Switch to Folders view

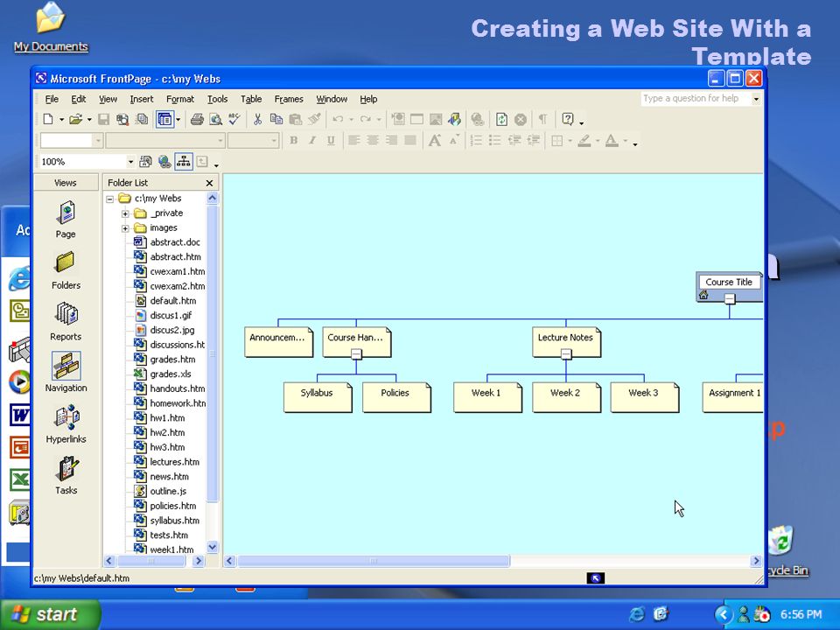(66, 270)
